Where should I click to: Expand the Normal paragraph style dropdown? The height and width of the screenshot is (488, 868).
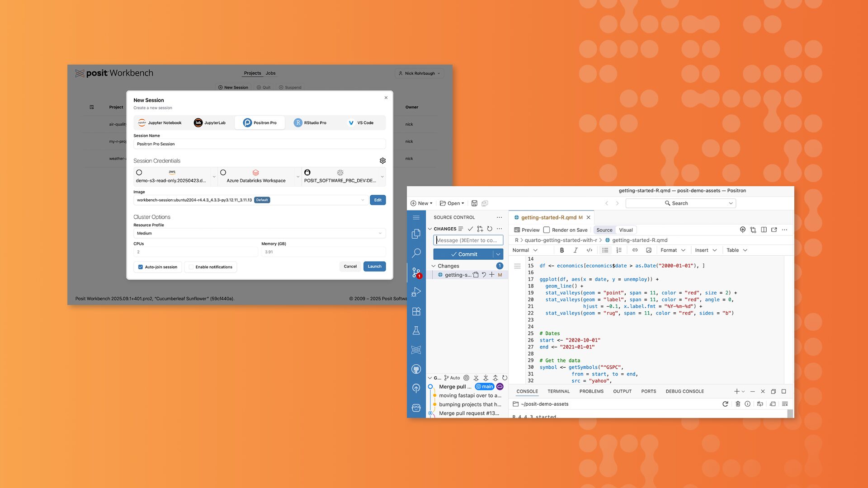pos(525,250)
